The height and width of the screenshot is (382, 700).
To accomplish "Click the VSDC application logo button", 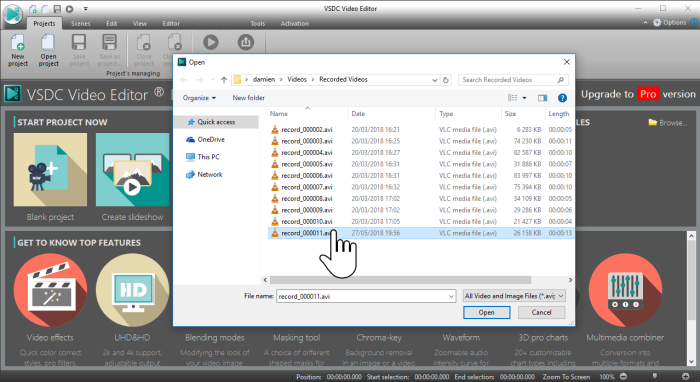I will [x=12, y=13].
